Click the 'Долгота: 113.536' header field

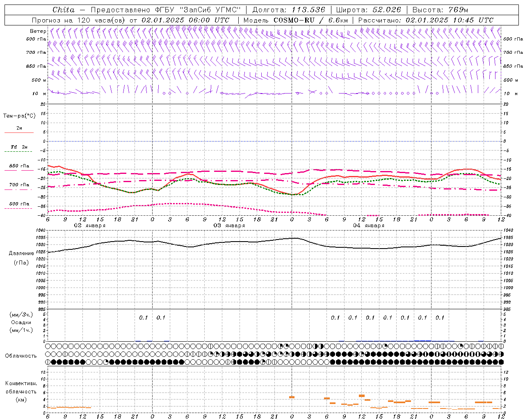[289, 10]
